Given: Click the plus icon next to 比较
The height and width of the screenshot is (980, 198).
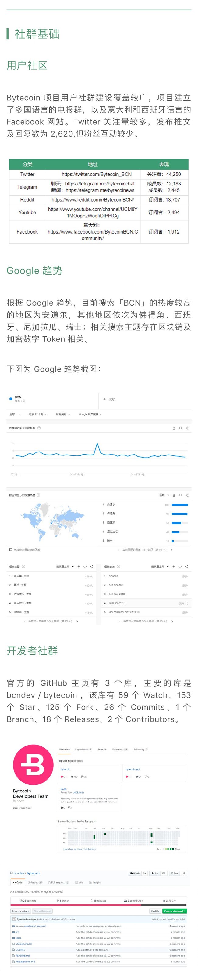Looking at the screenshot, I should tap(104, 399).
